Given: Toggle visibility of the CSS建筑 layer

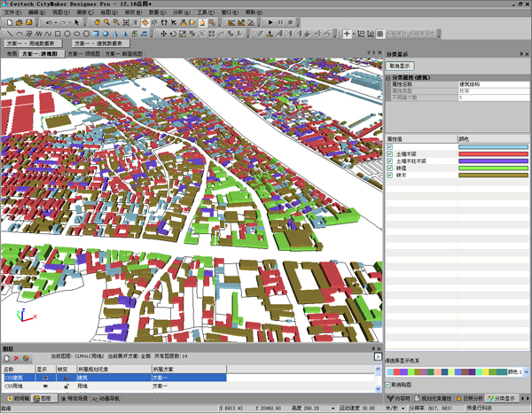Looking at the screenshot, I should coord(45,377).
